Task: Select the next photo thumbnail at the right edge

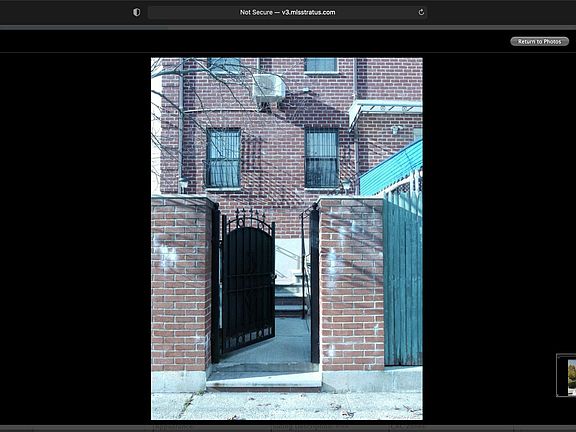Action: [x=566, y=375]
